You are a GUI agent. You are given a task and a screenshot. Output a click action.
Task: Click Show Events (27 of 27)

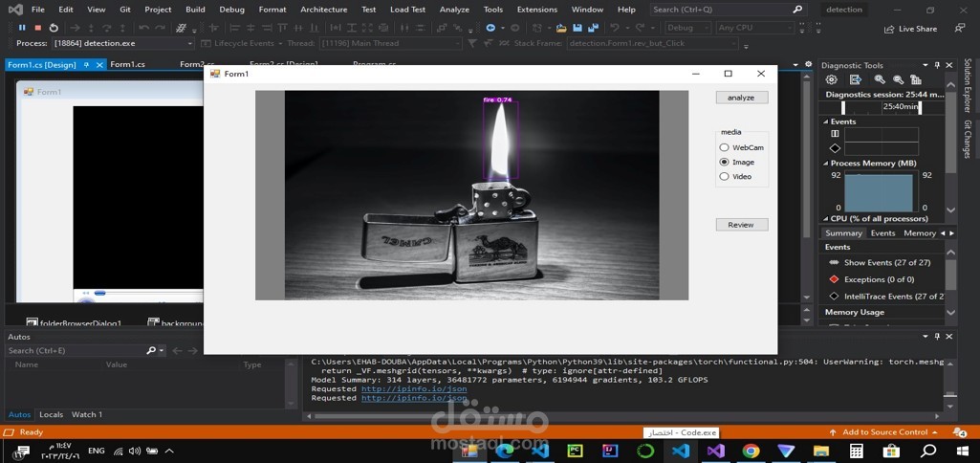pyautogui.click(x=887, y=263)
